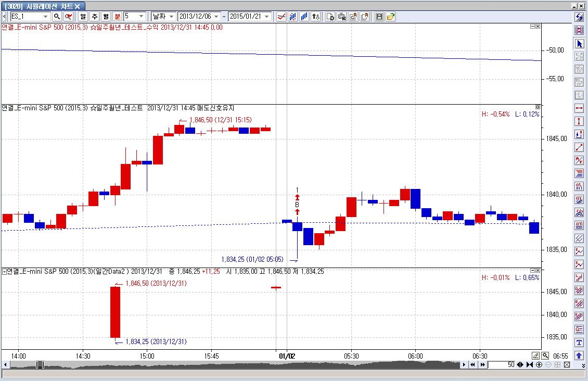Image resolution: width=588 pixels, height=381 pixels.
Task: Toggle the weekly 주 period button
Action: 94,17
